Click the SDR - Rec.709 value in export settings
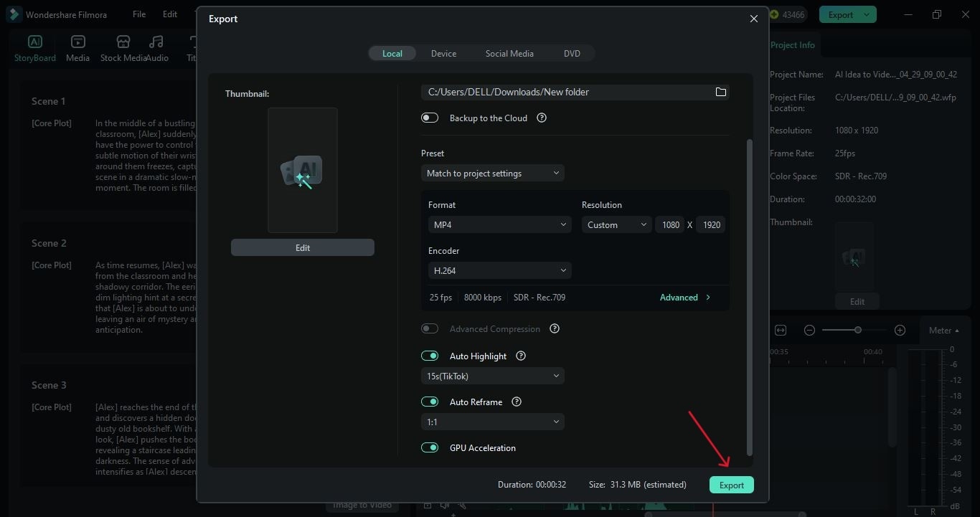The image size is (980, 517). (540, 297)
